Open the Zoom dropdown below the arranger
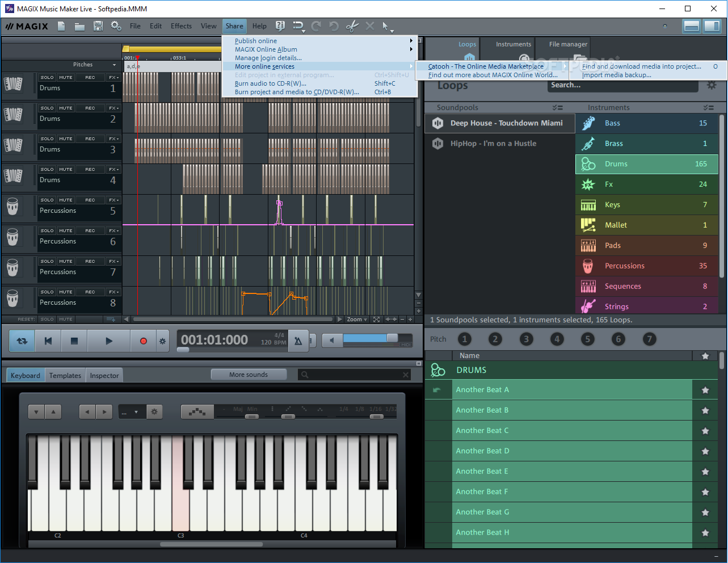 coord(357,320)
